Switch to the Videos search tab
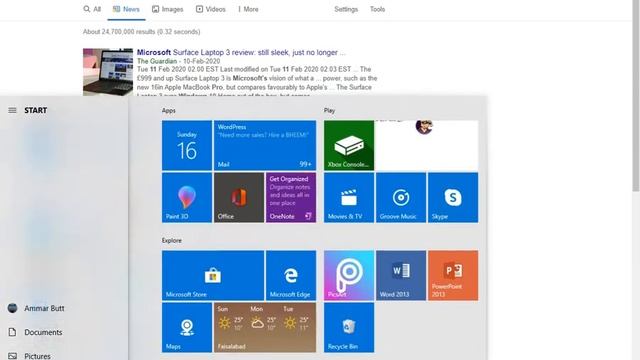 coord(211,9)
